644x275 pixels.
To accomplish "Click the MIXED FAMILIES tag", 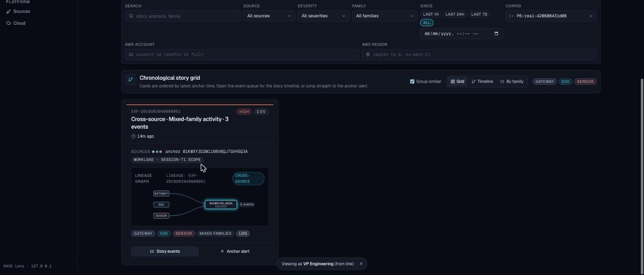I will [215, 233].
